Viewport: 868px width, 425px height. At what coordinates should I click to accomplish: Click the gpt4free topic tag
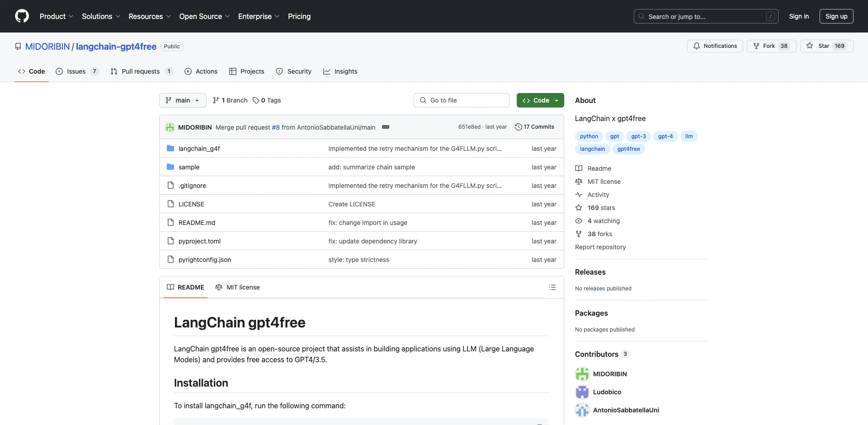tap(628, 149)
